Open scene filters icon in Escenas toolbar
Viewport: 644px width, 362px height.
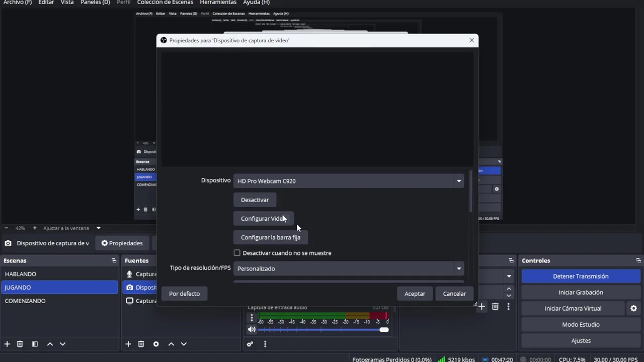(35, 344)
